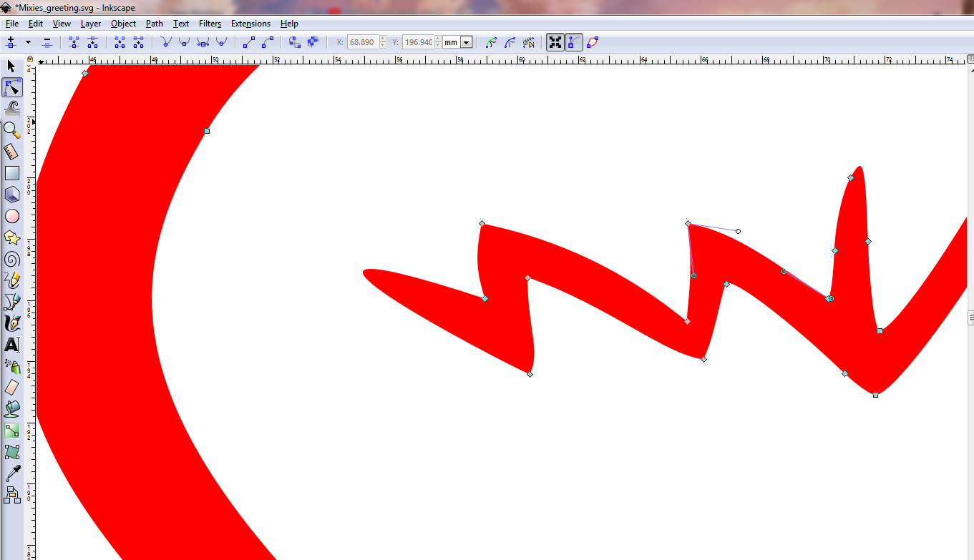Increase the Y coordinate using the stepper
This screenshot has width=974, height=560.
click(x=437, y=39)
